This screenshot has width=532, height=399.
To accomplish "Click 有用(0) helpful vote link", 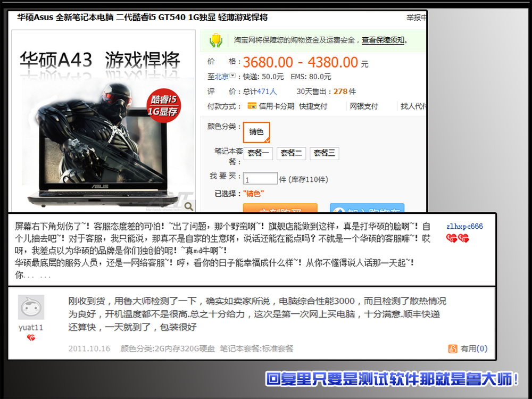I will click(473, 348).
